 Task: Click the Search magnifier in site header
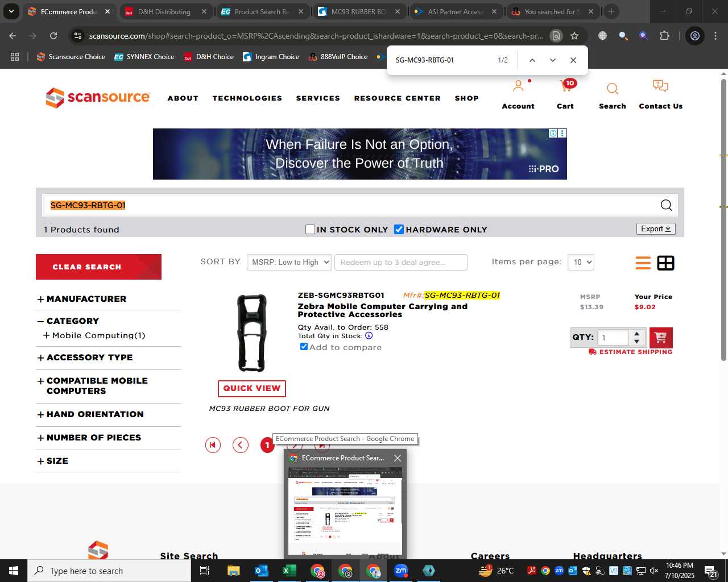click(613, 89)
